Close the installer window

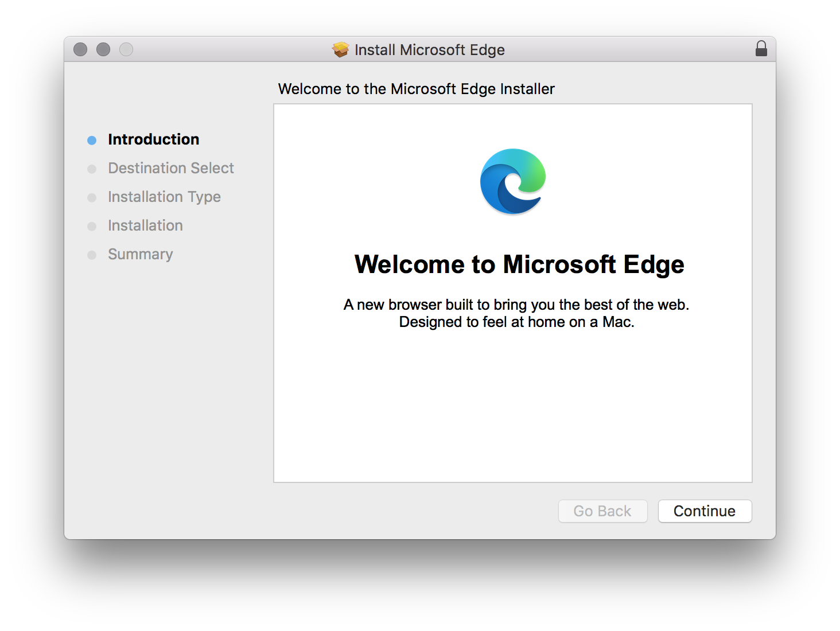coord(80,49)
